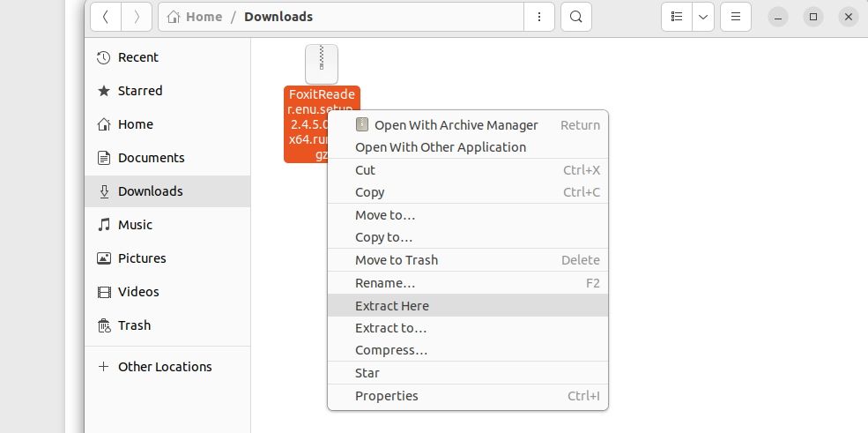Expand the view options dropdown arrow
868x433 pixels.
[x=703, y=17]
